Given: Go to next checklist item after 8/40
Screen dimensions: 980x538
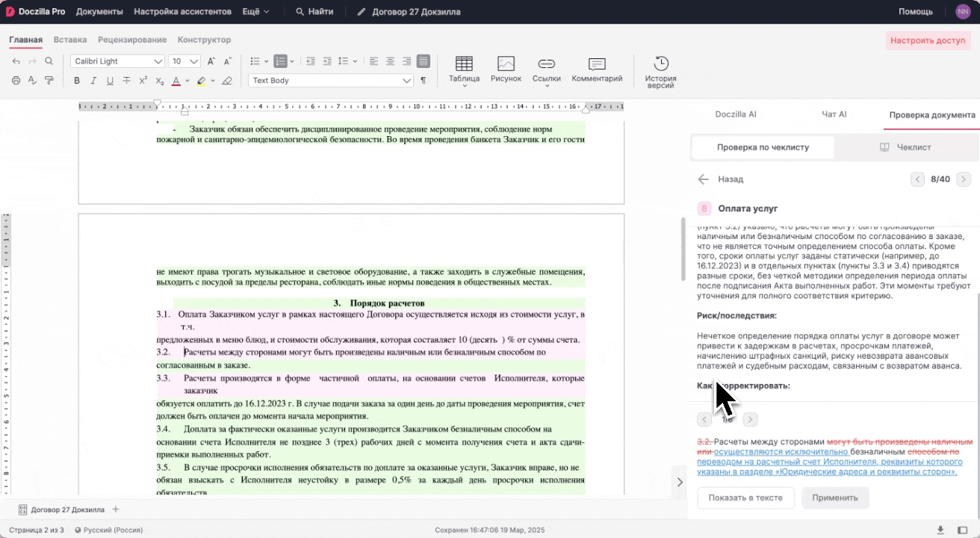Looking at the screenshot, I should pos(964,179).
